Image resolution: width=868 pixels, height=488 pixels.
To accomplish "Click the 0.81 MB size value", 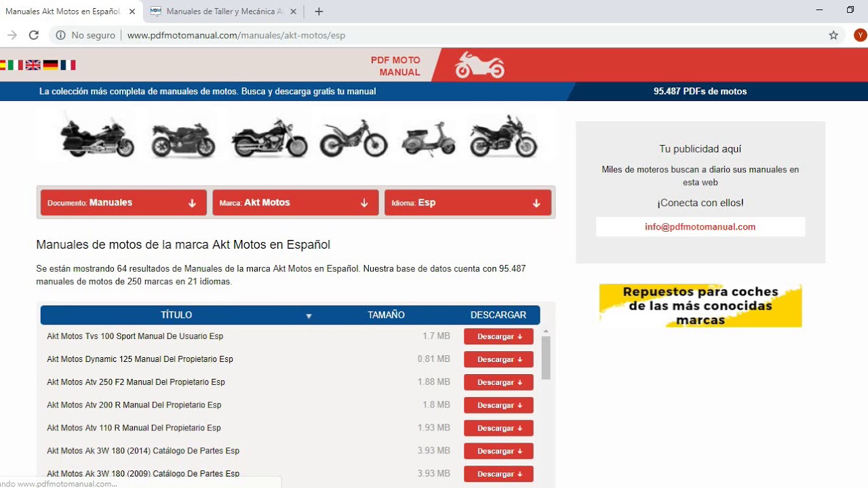I will tap(434, 359).
